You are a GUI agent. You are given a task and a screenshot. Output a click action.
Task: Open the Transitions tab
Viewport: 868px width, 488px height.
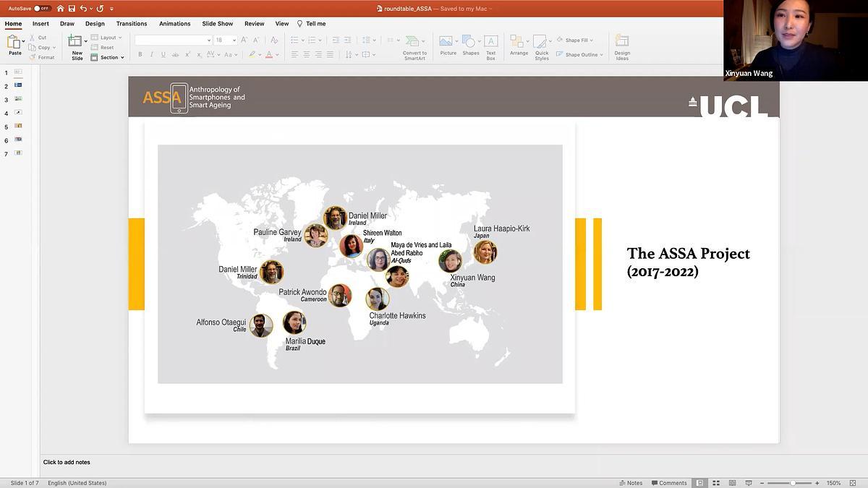[132, 24]
